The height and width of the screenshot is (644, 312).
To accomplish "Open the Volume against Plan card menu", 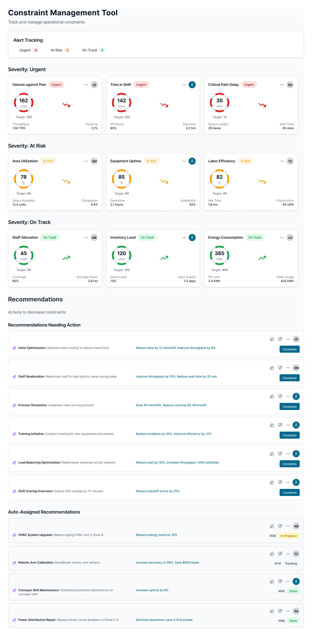I will (x=86, y=85).
